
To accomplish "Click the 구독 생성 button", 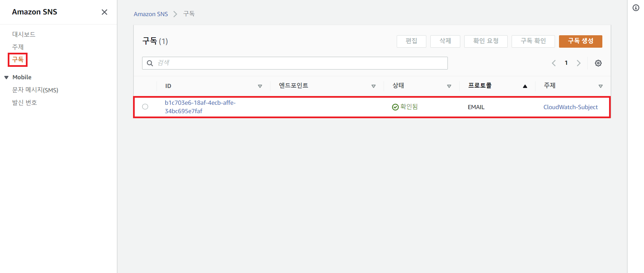I will (581, 41).
